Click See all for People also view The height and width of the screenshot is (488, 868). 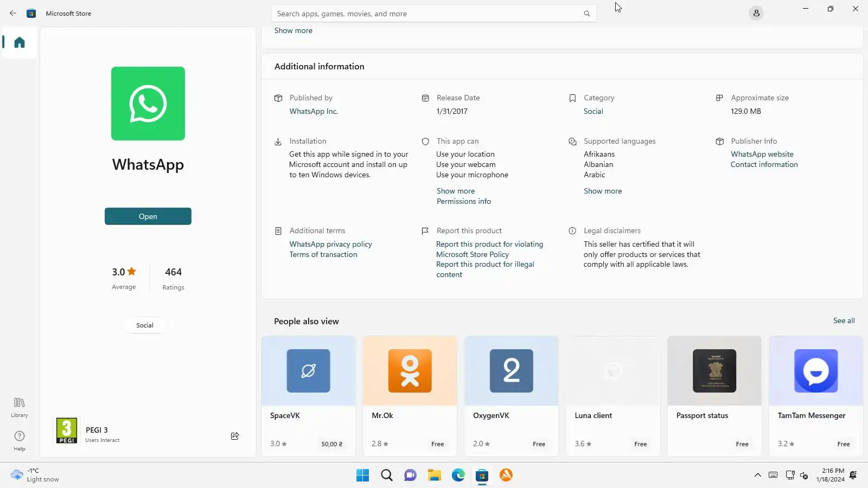[844, 320]
